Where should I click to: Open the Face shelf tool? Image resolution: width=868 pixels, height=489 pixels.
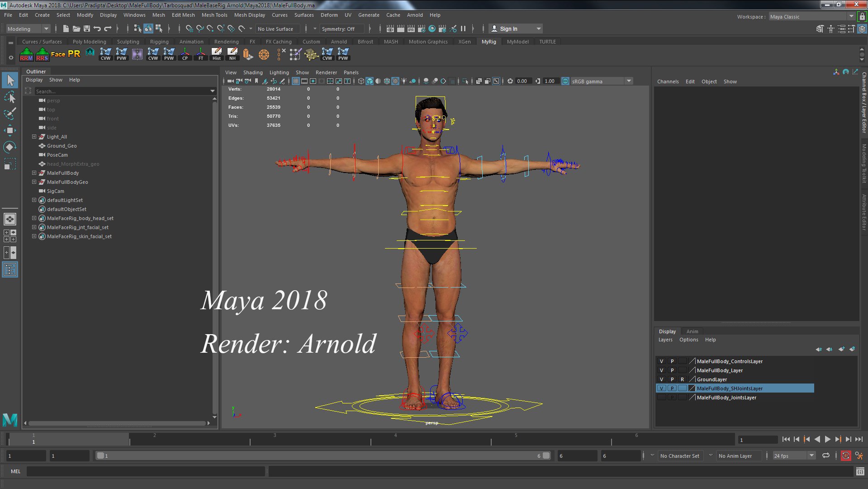[x=58, y=54]
